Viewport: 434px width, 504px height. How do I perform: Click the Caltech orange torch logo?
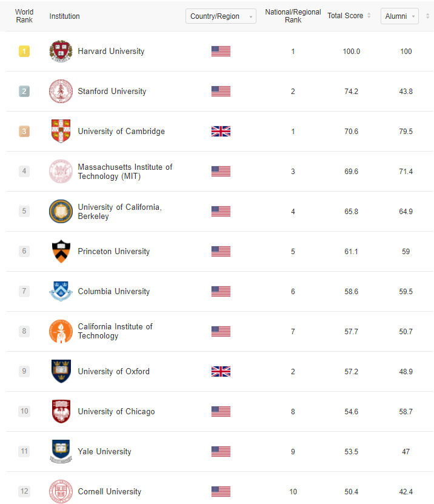(61, 331)
